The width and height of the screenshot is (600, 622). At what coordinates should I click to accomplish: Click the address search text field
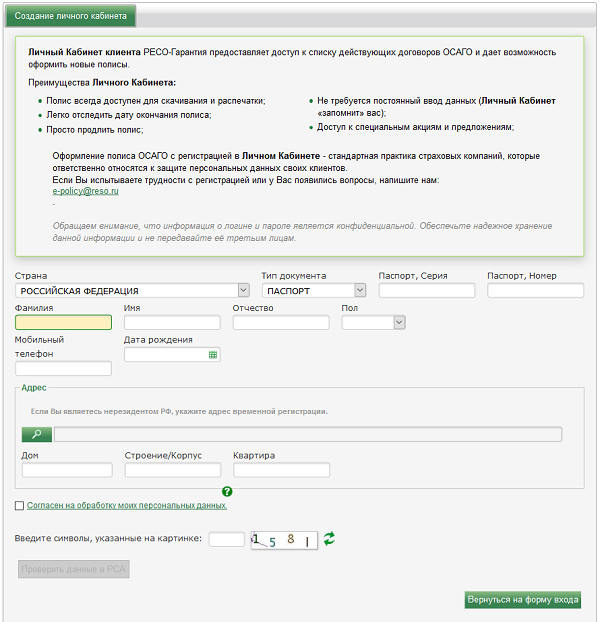coord(308,434)
